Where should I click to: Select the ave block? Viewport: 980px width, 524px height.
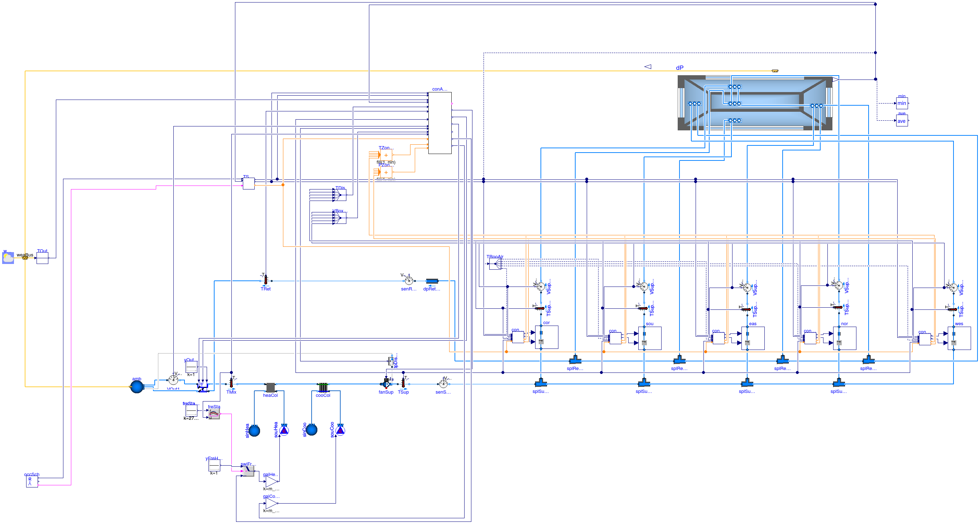(902, 121)
